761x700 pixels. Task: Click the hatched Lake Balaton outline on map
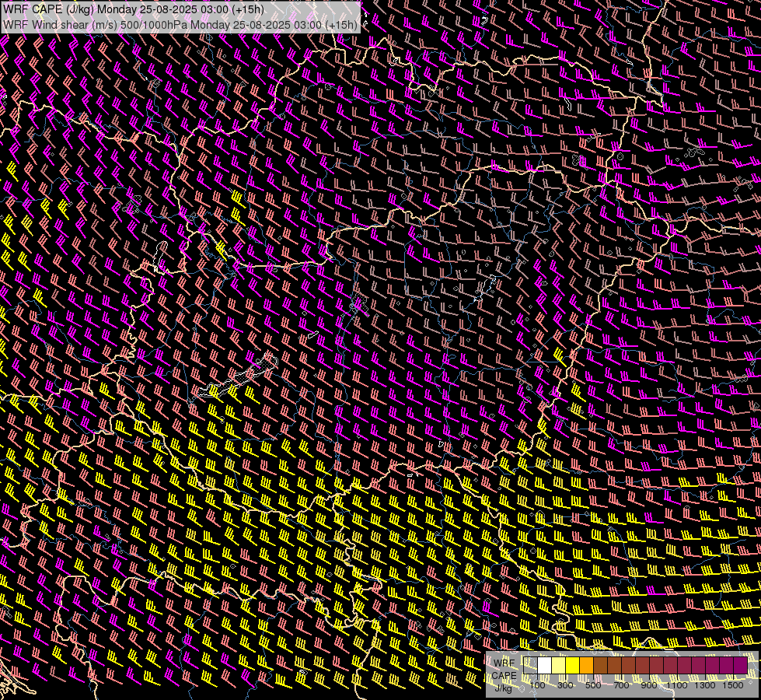[x=238, y=376]
